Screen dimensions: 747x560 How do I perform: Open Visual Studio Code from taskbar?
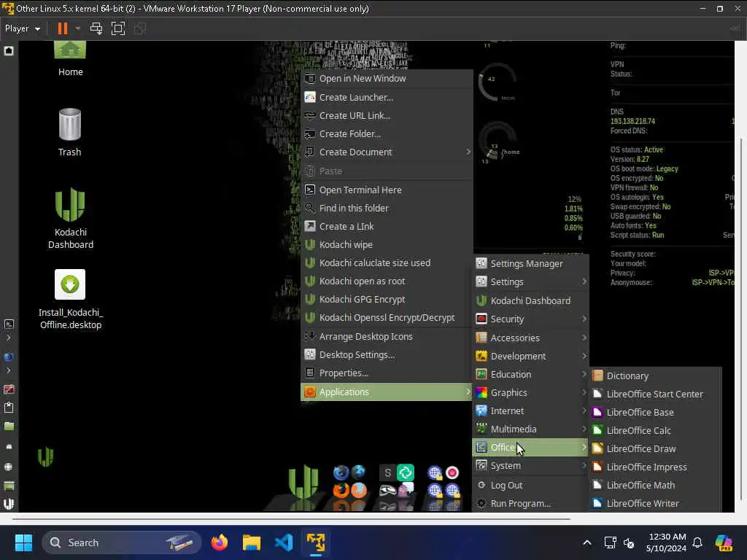click(284, 542)
